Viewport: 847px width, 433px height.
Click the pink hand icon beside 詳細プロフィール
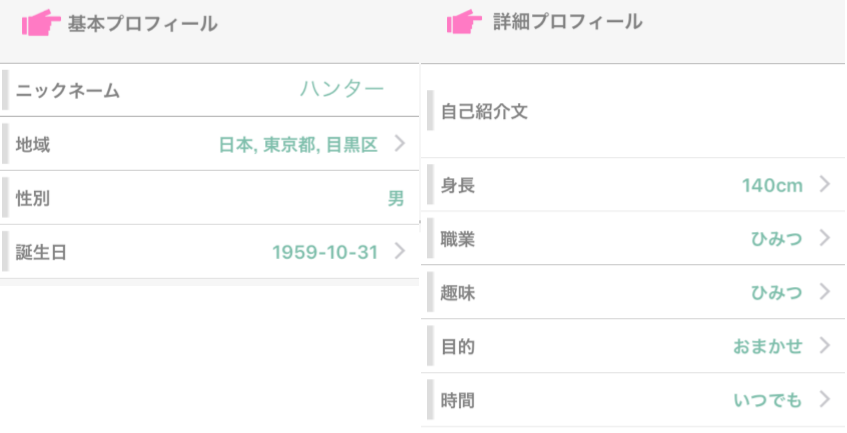coord(464,22)
